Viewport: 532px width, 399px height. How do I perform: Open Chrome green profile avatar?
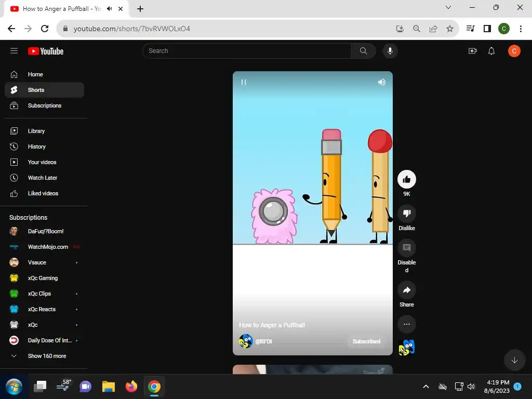click(504, 29)
